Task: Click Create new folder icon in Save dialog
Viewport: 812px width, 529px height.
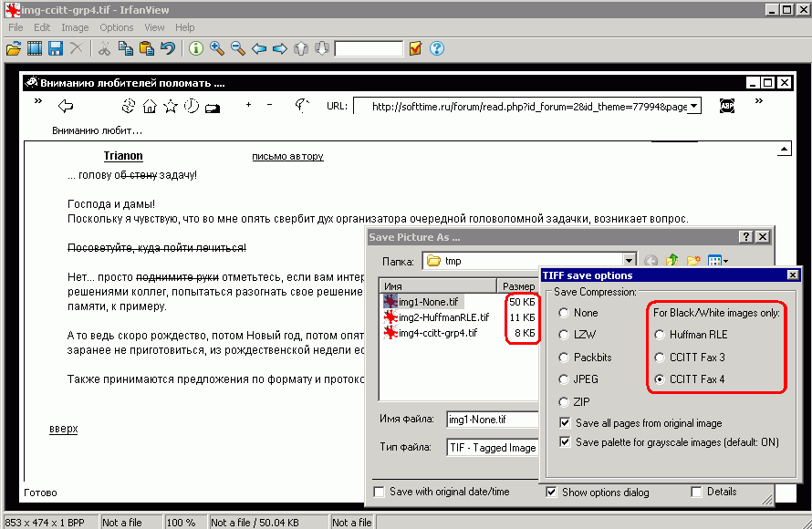Action: click(x=693, y=260)
